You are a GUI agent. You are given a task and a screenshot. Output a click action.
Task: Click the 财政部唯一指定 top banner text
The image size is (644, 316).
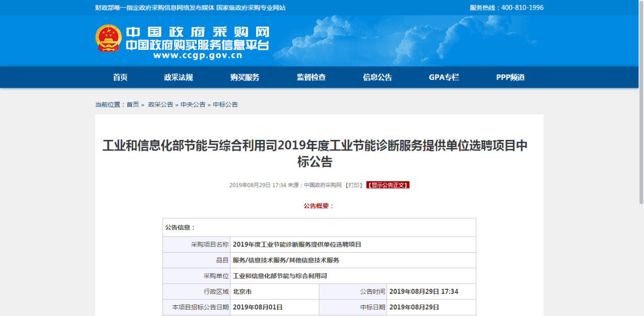(190, 8)
